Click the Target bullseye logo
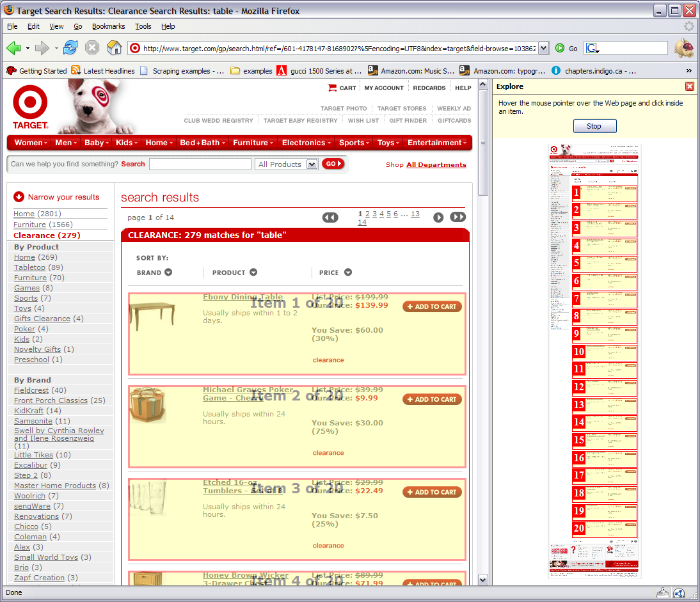 tap(30, 103)
